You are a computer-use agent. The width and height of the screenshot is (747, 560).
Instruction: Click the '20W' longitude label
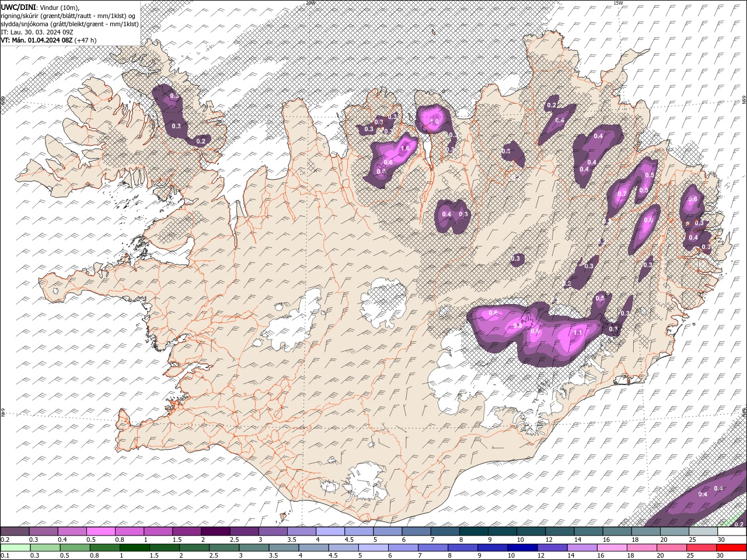pyautogui.click(x=310, y=3)
